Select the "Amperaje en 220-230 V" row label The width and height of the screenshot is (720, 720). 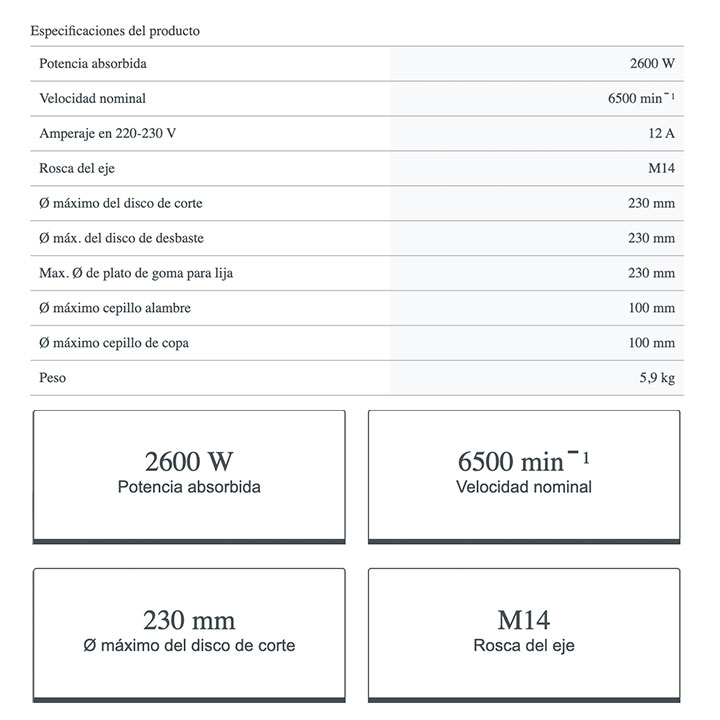coord(108,134)
